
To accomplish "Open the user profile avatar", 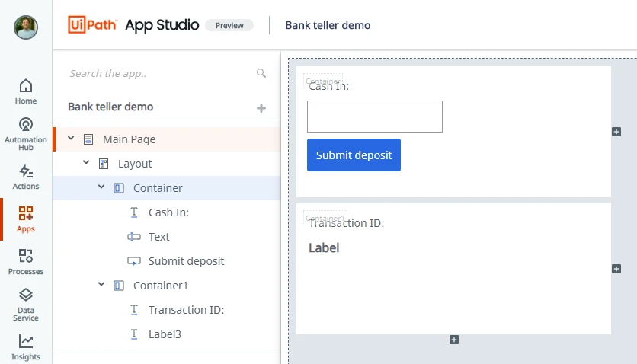I will click(x=26, y=27).
